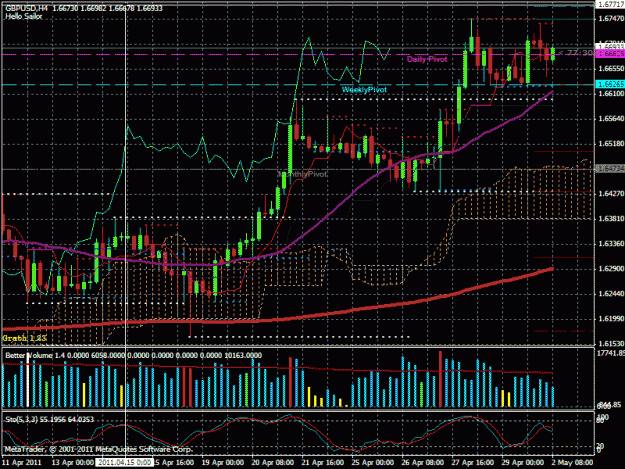Click the 1.61530 price scale value

coord(611,343)
